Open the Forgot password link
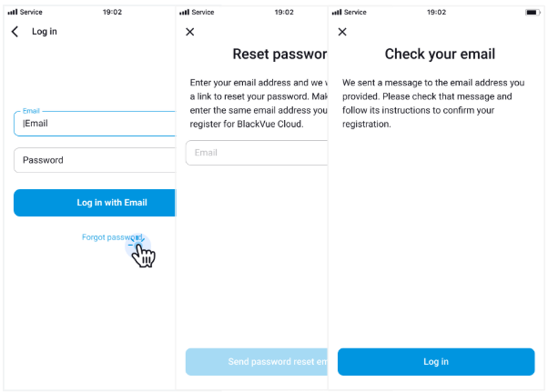The image size is (548, 392). click(111, 237)
